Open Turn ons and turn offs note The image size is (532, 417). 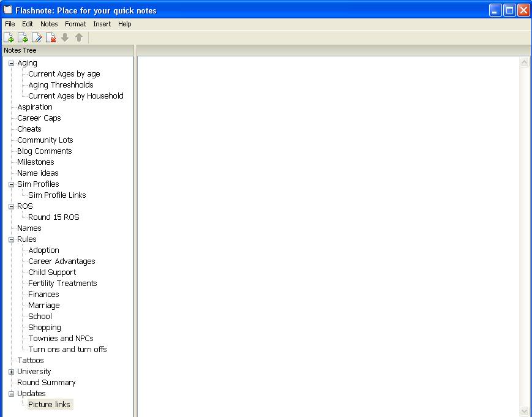point(67,350)
